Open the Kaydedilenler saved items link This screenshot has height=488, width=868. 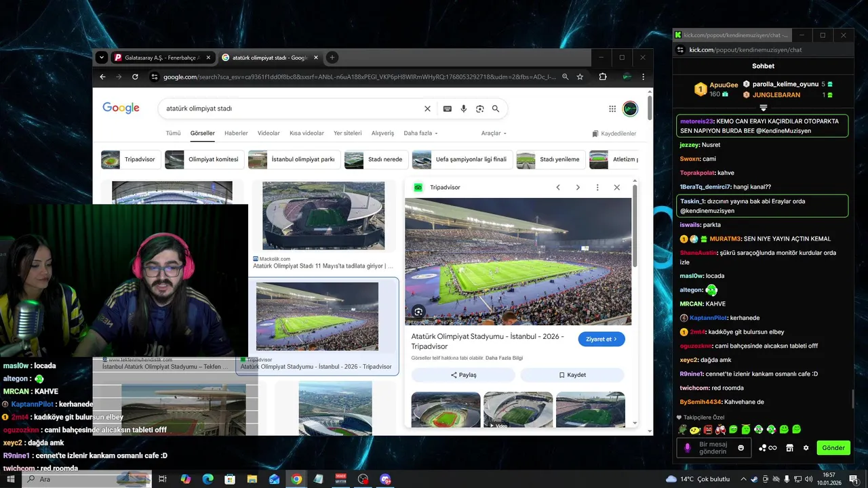pyautogui.click(x=614, y=134)
